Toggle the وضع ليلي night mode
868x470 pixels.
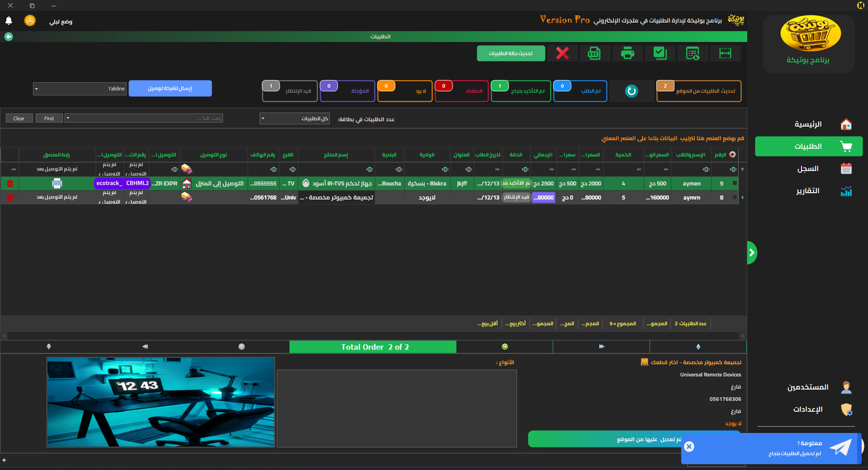(x=61, y=21)
